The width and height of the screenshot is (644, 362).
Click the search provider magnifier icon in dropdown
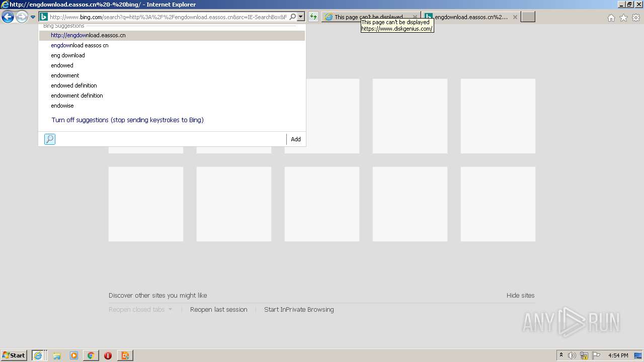50,139
